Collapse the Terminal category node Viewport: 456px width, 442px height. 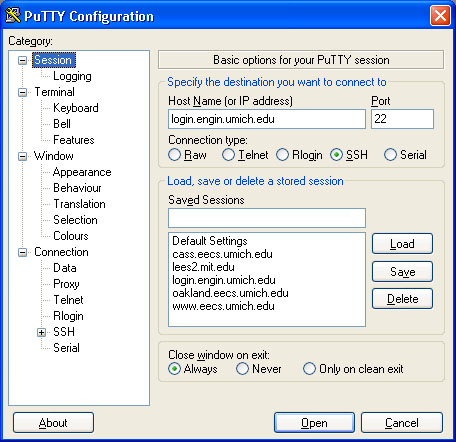[22, 92]
